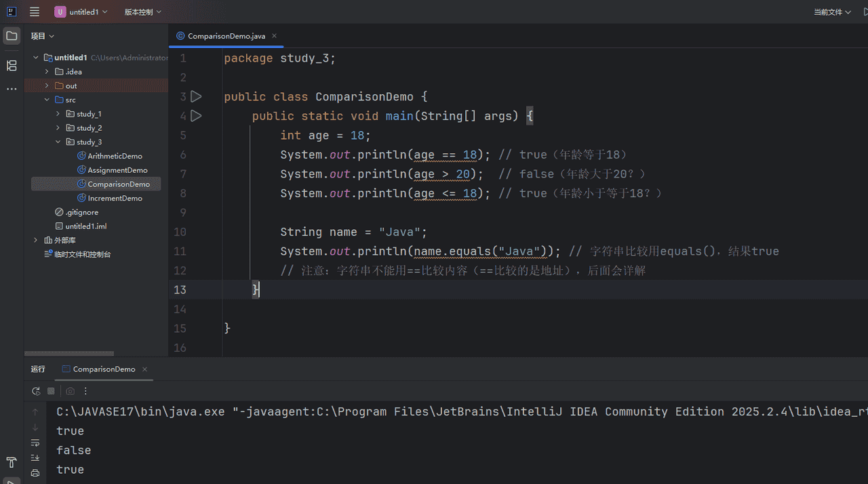868x484 pixels.
Task: Expand the study_1 package folder
Action: coord(58,114)
